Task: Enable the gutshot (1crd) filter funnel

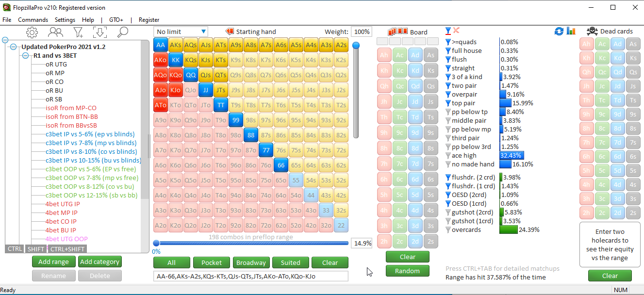Action: pos(448,221)
